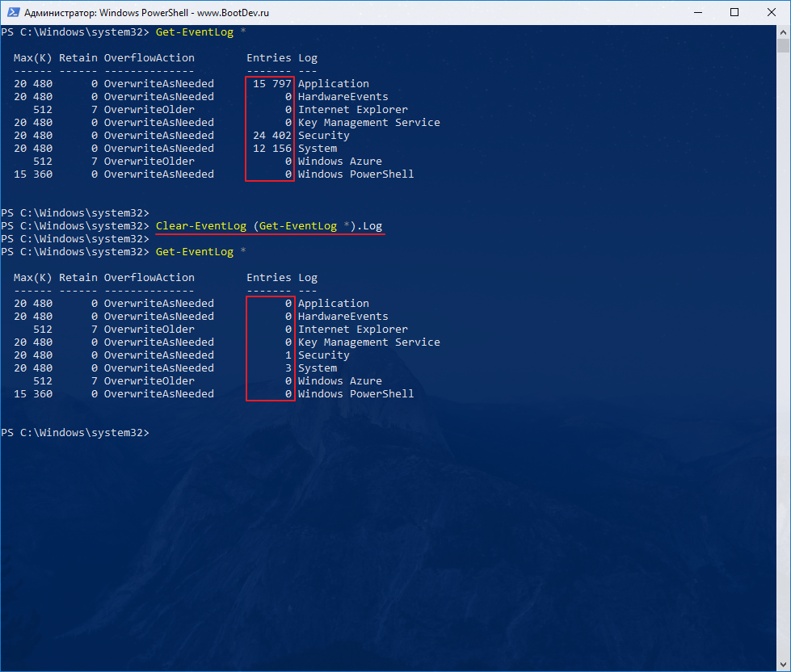Click OverflowAction header in second table

(149, 278)
